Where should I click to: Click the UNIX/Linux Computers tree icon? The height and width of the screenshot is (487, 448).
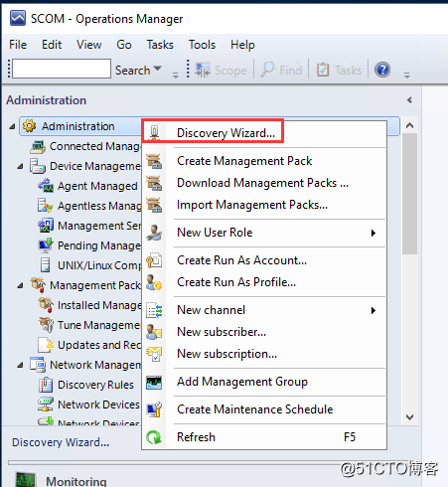(x=46, y=265)
